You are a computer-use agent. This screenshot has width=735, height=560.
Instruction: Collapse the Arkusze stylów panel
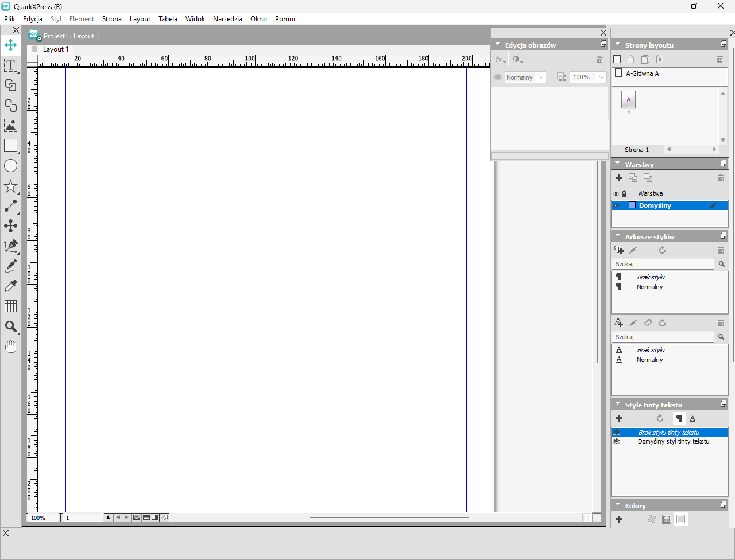(x=618, y=236)
